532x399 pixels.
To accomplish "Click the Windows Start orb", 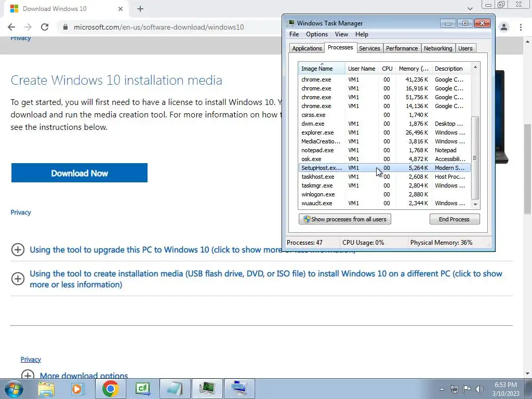I will point(14,389).
